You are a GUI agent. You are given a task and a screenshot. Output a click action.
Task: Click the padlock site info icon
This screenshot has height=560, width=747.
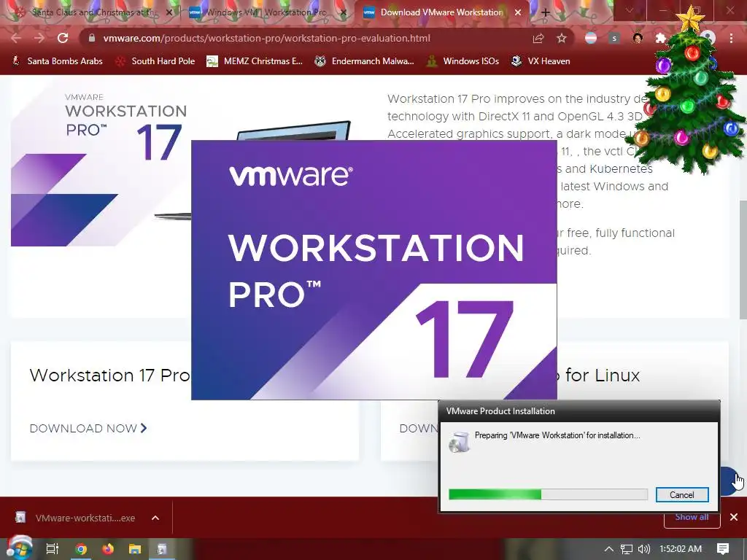(92, 38)
